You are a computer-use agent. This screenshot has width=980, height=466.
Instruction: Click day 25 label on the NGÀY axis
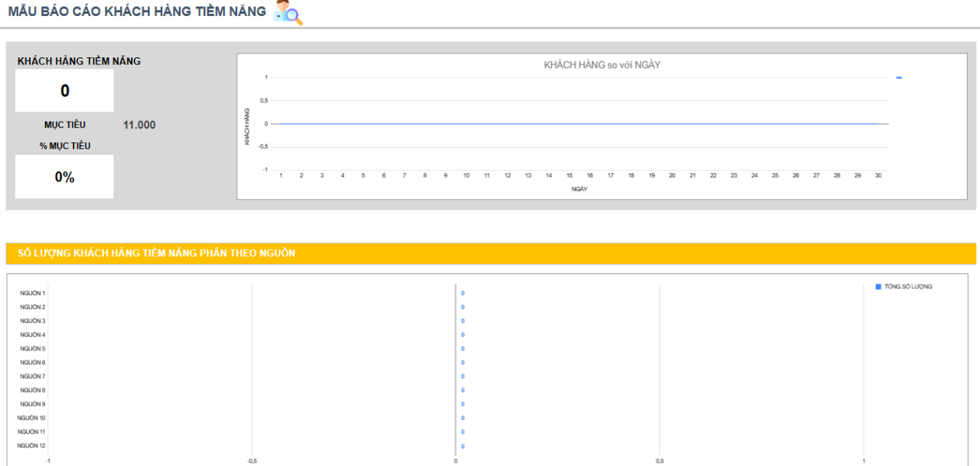coord(775,175)
